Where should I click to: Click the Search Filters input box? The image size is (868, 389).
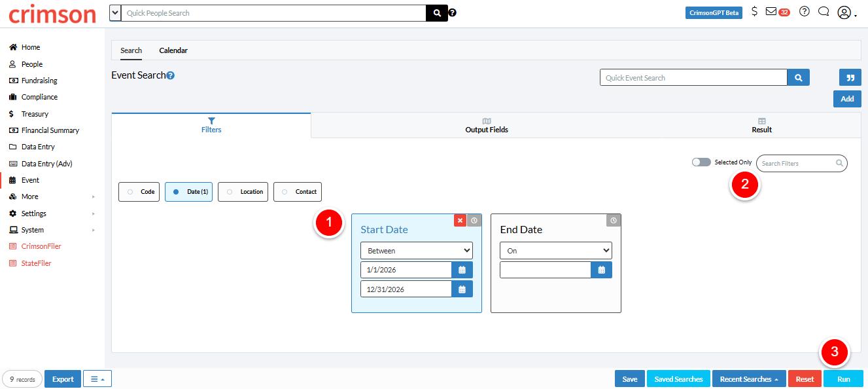click(801, 163)
